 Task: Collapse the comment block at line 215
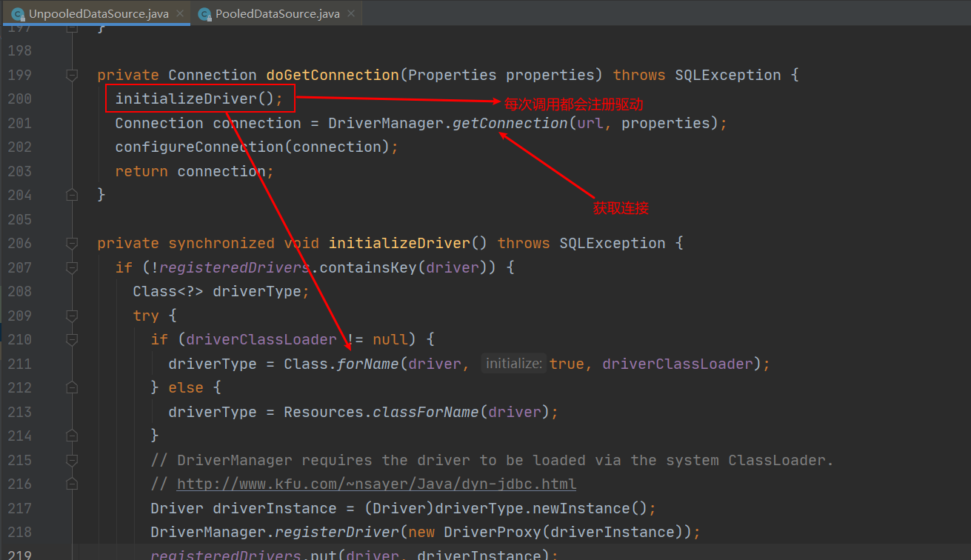[x=72, y=460]
